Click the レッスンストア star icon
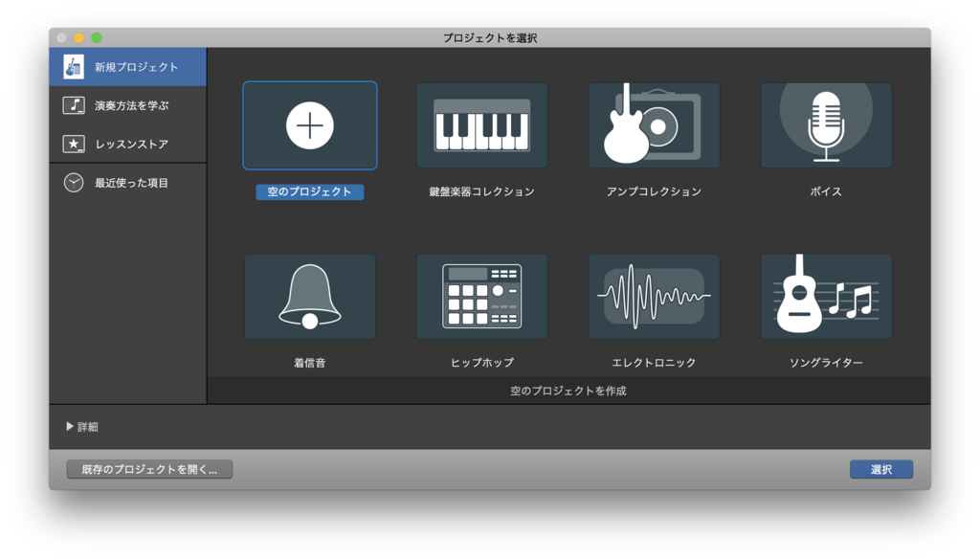Screen dimensions: 980x560 click(x=74, y=145)
